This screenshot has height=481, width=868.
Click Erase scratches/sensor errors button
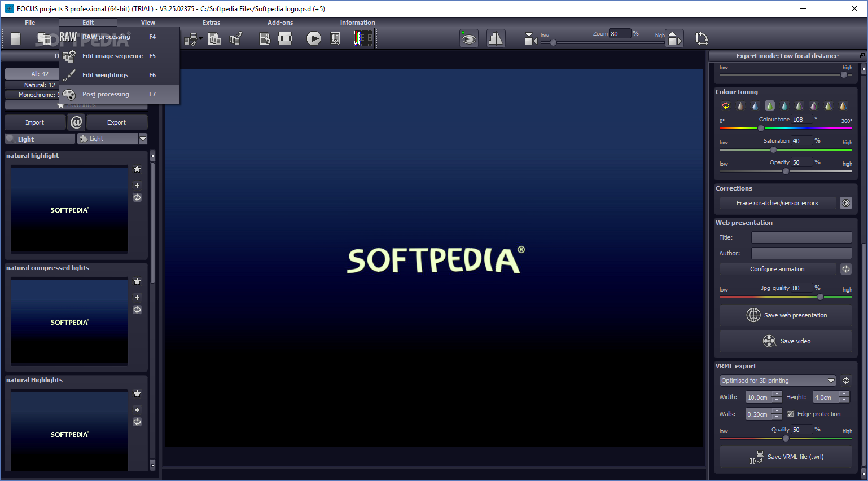click(777, 203)
